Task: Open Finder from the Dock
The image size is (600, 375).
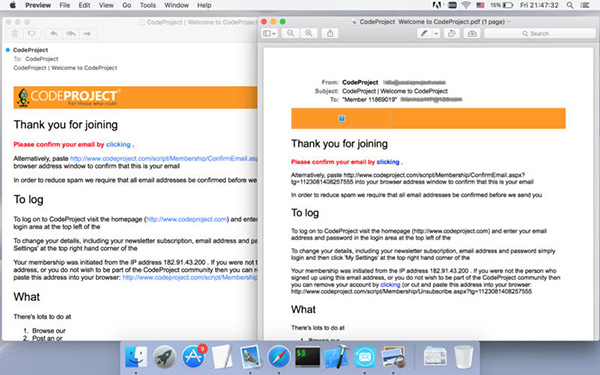Action: [x=136, y=356]
